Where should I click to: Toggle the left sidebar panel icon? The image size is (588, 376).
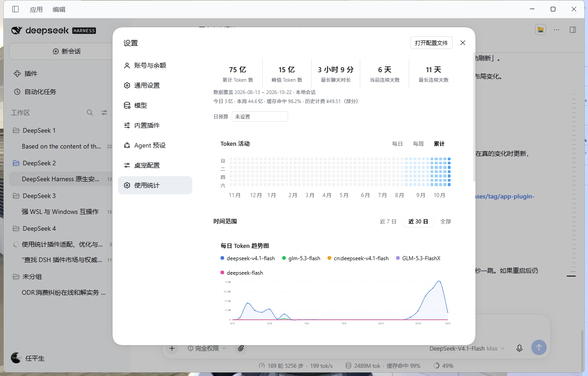tap(15, 9)
